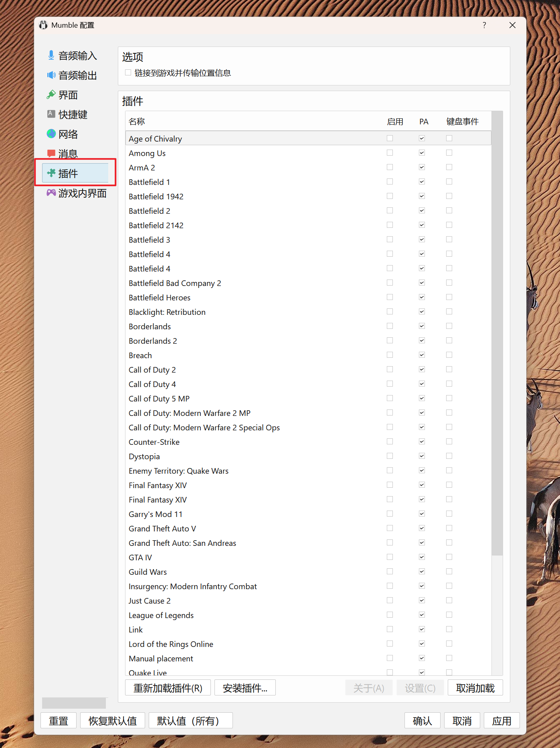This screenshot has width=560, height=748.
Task: Click the 启用 column header
Action: click(x=395, y=122)
